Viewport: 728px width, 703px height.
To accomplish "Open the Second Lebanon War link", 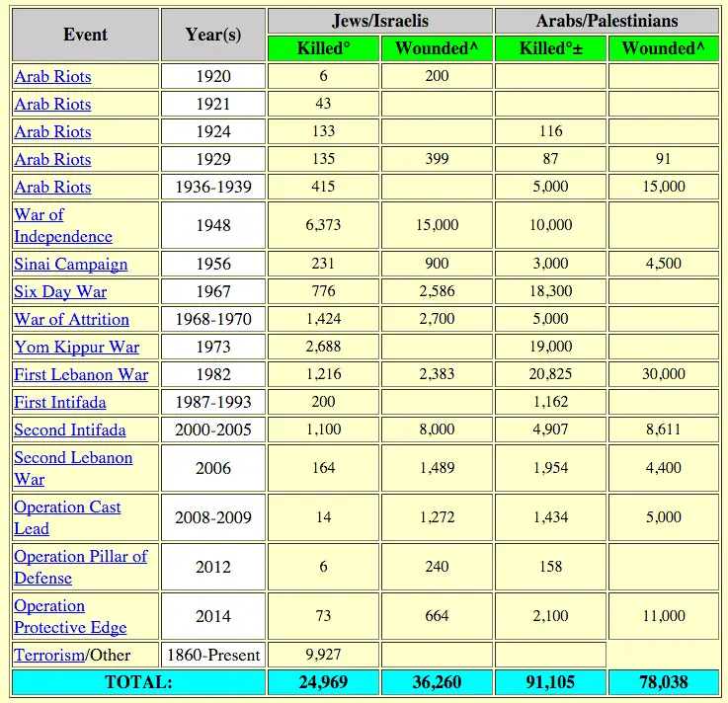I will 72,468.
